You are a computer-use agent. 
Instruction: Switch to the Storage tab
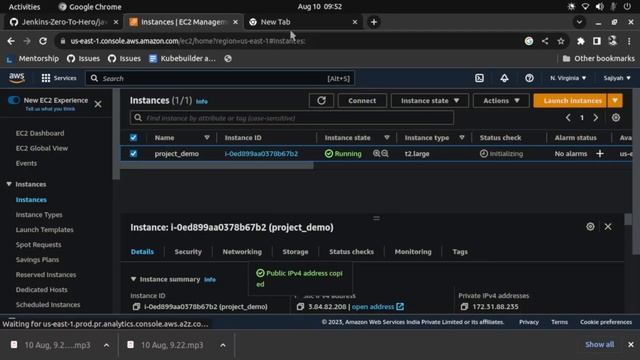click(295, 252)
